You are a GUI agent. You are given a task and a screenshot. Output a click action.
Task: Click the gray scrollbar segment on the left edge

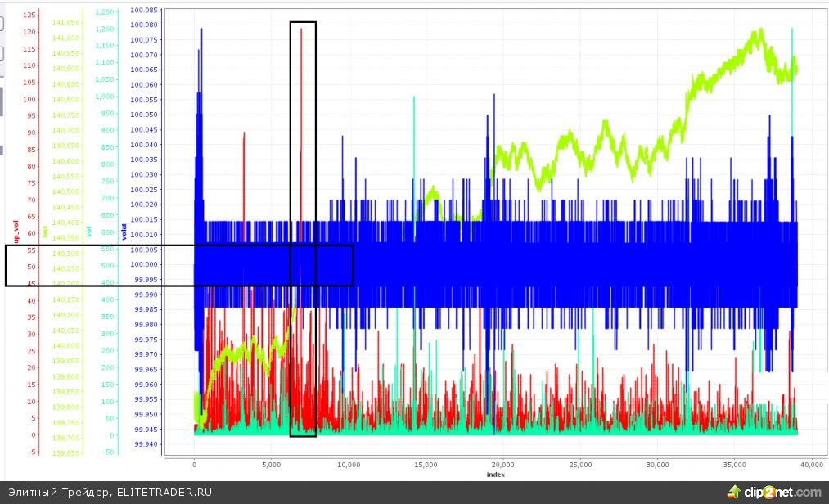[2, 102]
